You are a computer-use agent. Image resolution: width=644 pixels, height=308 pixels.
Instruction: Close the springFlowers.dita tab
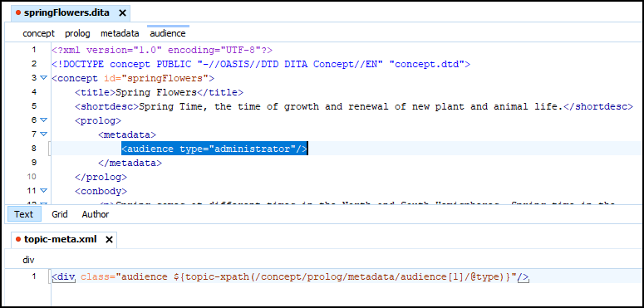coord(122,13)
